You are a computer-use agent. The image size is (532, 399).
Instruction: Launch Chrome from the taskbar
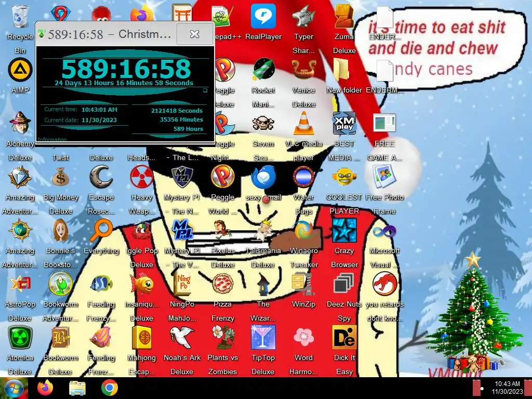[109, 388]
